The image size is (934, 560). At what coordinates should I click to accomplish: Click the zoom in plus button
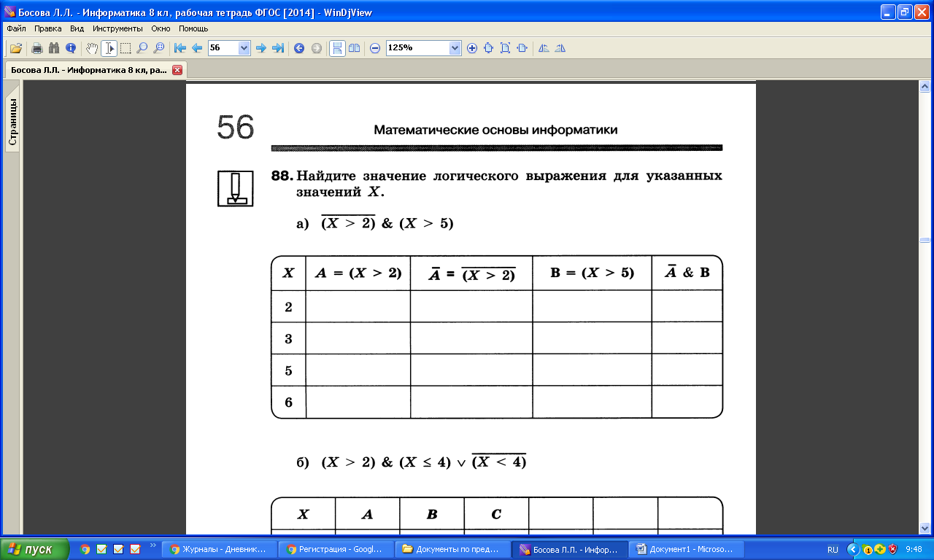tap(472, 48)
